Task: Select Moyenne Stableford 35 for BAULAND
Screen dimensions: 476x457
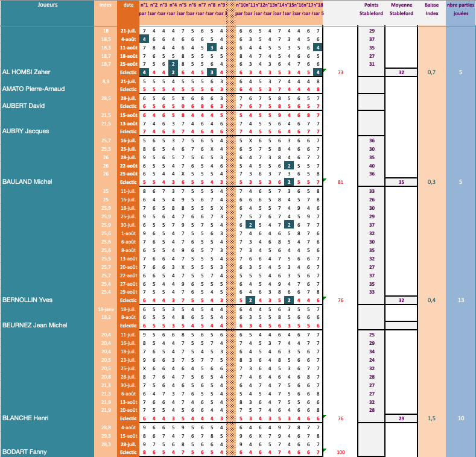Action: [401, 182]
